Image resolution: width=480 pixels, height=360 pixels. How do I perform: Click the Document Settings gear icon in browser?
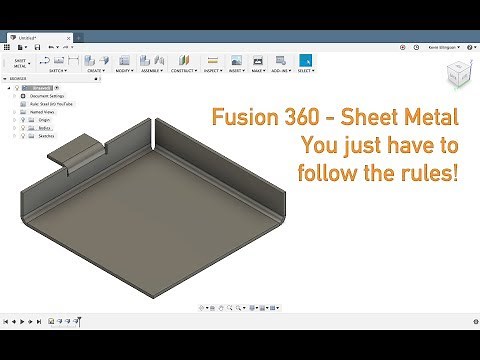pos(23,96)
